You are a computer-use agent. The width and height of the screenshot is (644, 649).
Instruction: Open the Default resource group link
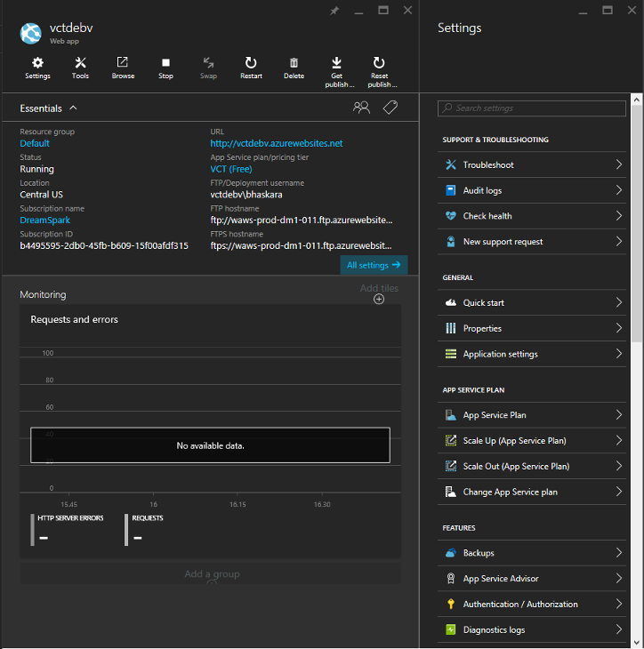pyautogui.click(x=35, y=143)
